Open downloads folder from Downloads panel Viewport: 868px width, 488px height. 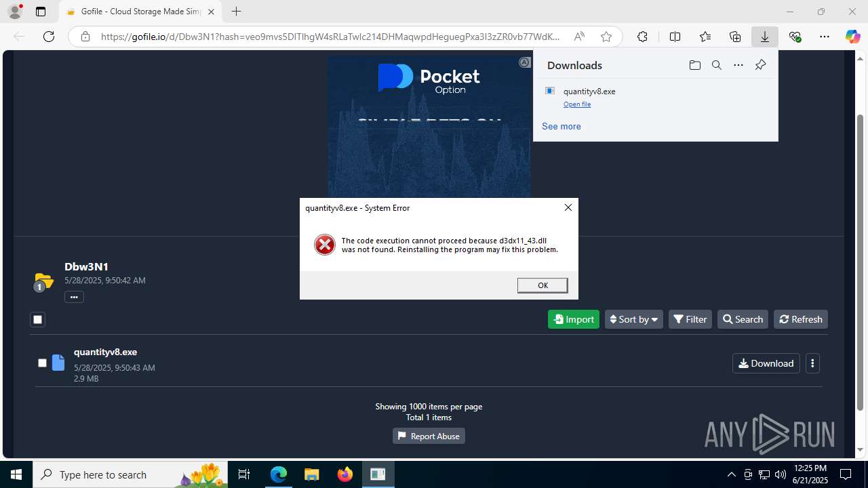[x=694, y=65]
